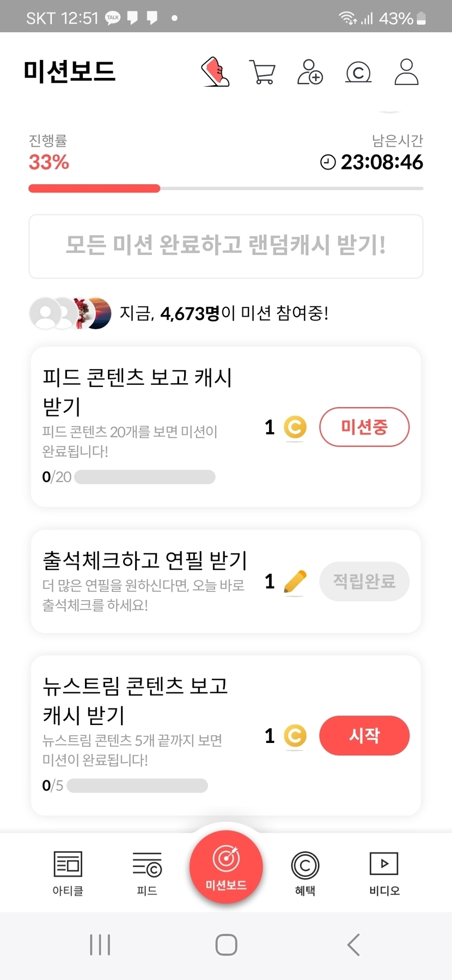The height and width of the screenshot is (980, 452).
Task: Tap the gold coin on feed mission
Action: tap(295, 427)
